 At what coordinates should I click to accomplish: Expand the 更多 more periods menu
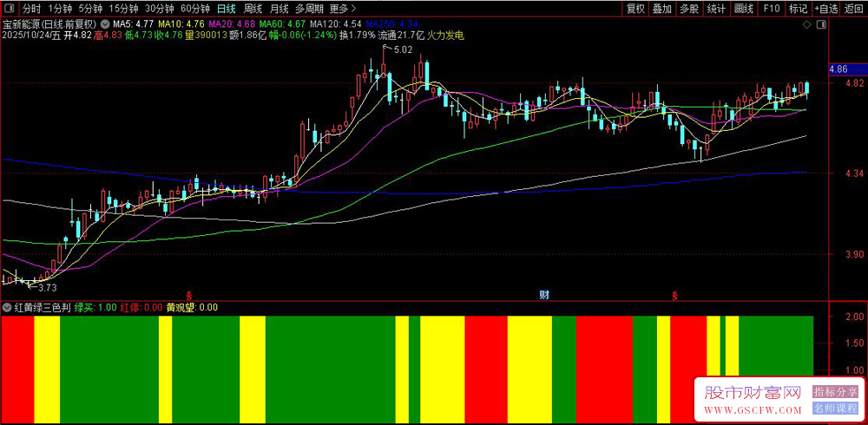point(343,9)
